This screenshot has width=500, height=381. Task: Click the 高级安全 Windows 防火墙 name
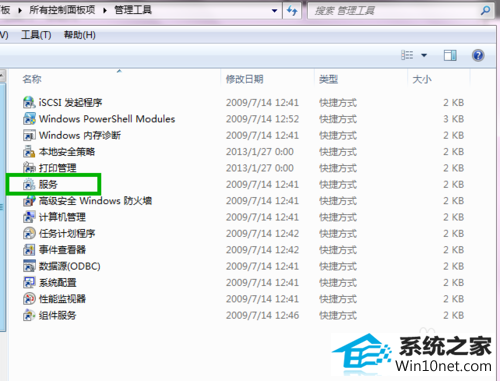pos(95,201)
